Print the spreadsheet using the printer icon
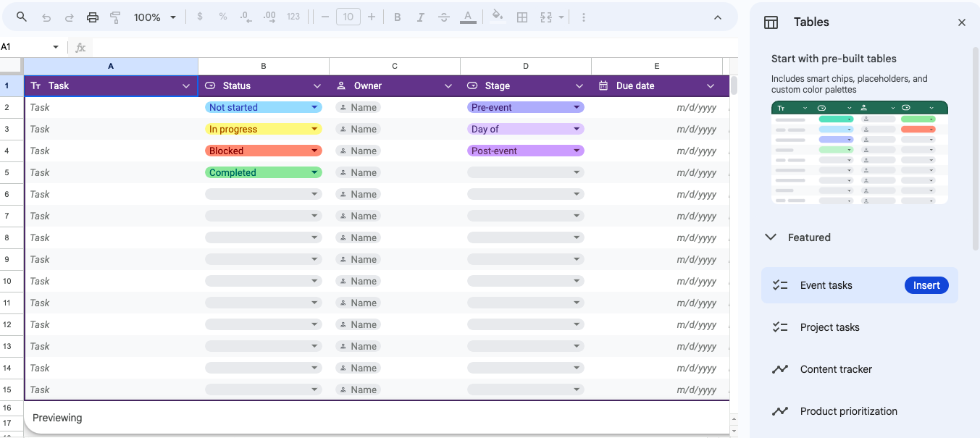 92,17
